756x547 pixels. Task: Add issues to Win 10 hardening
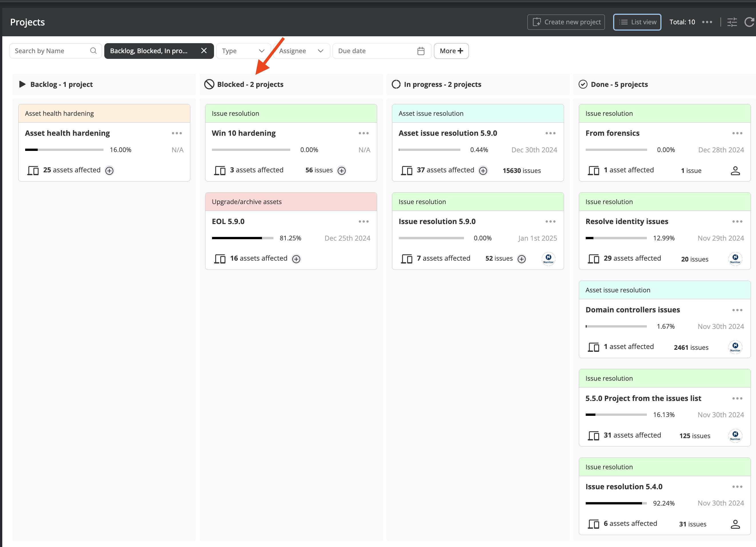(342, 171)
